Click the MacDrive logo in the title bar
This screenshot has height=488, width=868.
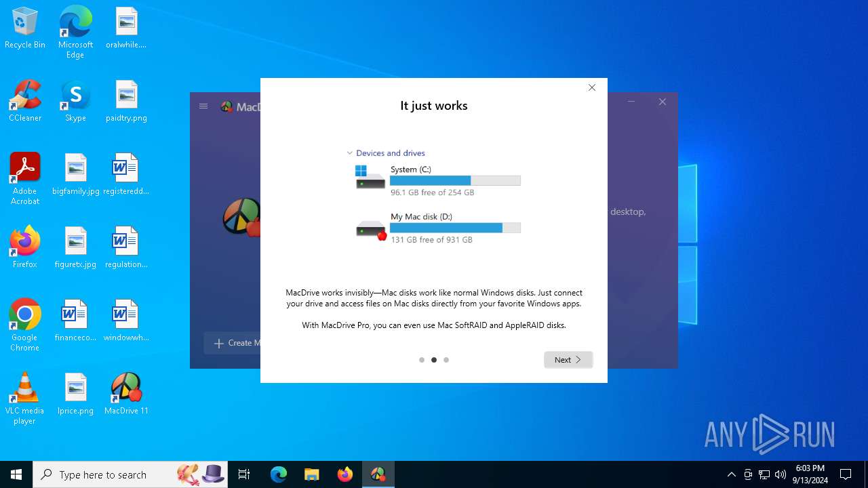coord(227,106)
